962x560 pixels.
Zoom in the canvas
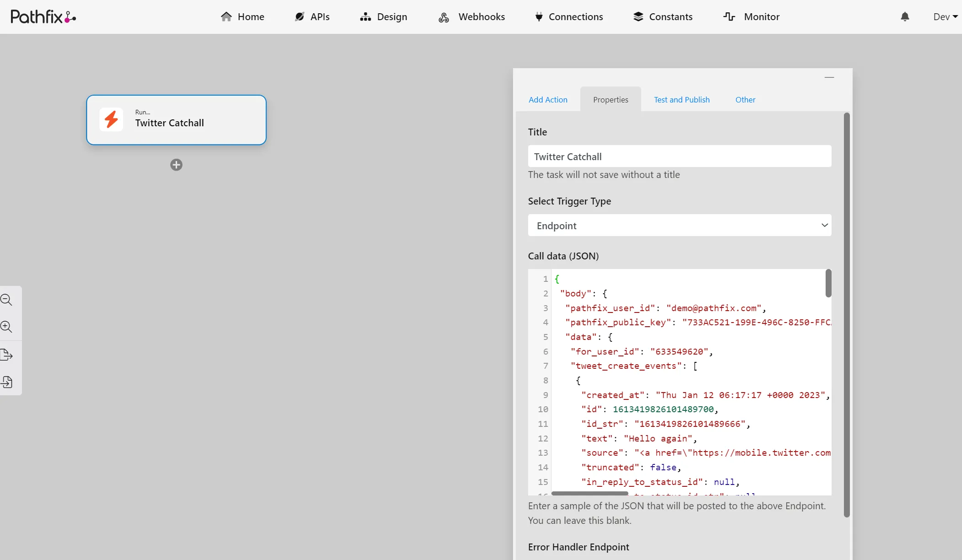pos(6,327)
